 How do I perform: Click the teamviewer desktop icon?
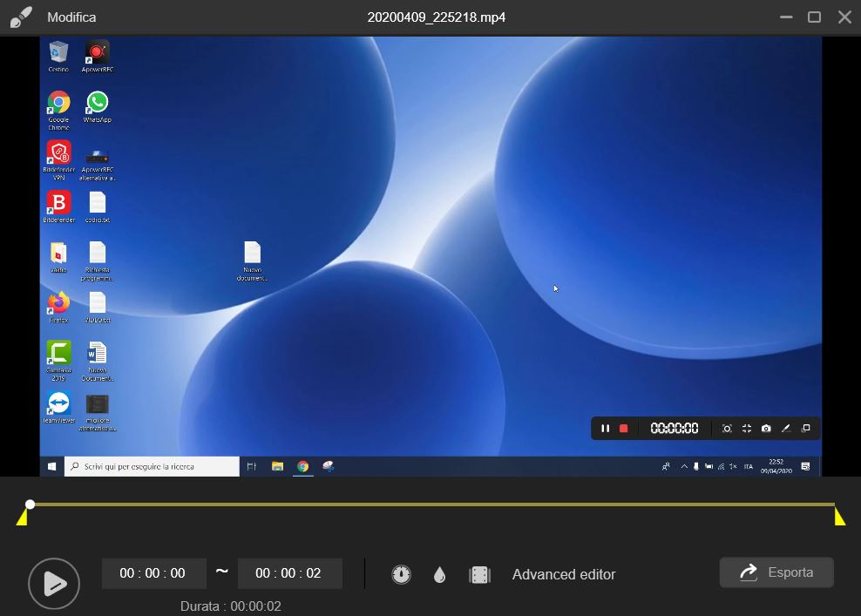pyautogui.click(x=58, y=405)
